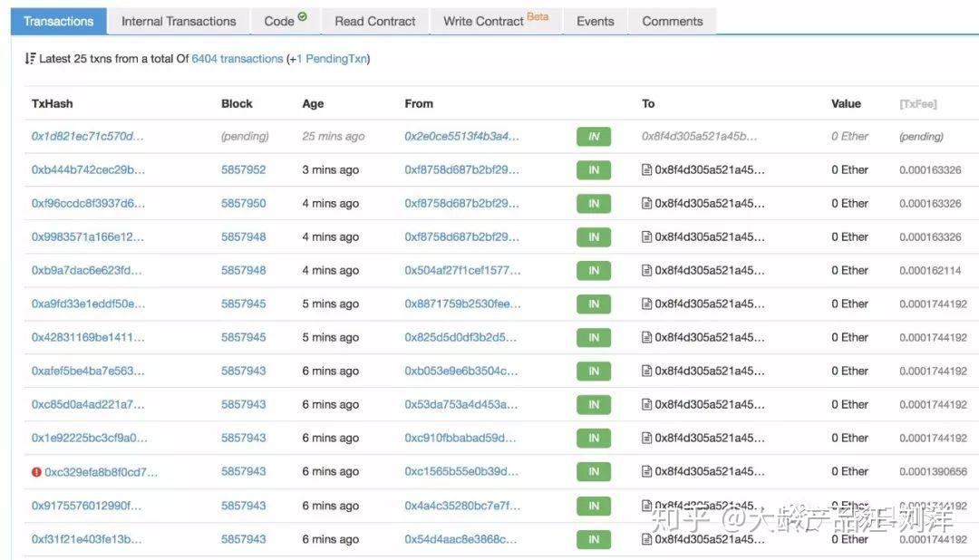Open sender address 0x504af27f1cef1577

(462, 271)
